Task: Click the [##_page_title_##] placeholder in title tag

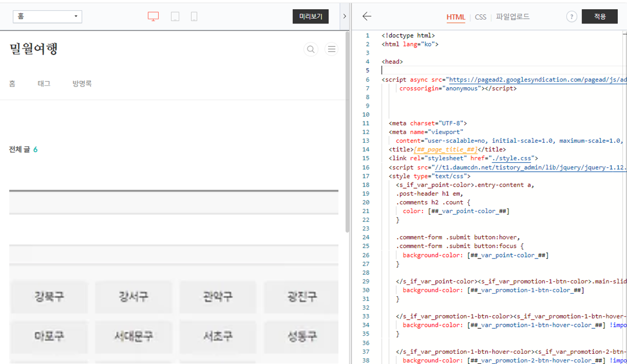Action: tap(445, 149)
